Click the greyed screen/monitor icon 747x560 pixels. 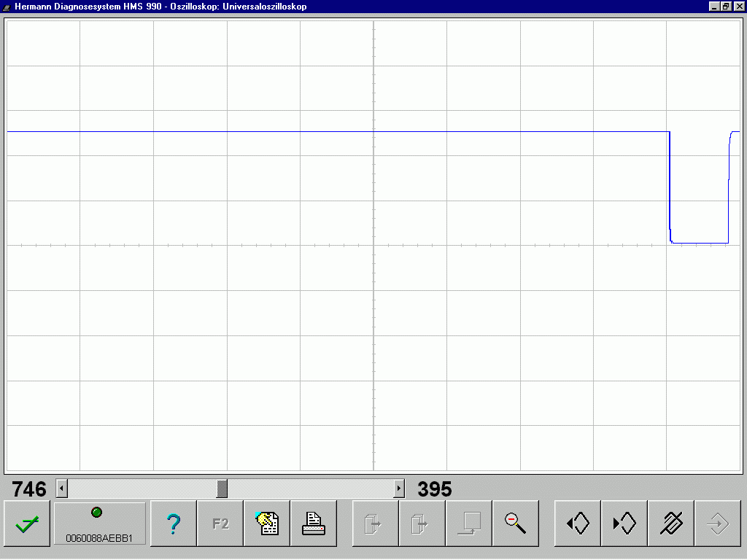coord(469,524)
